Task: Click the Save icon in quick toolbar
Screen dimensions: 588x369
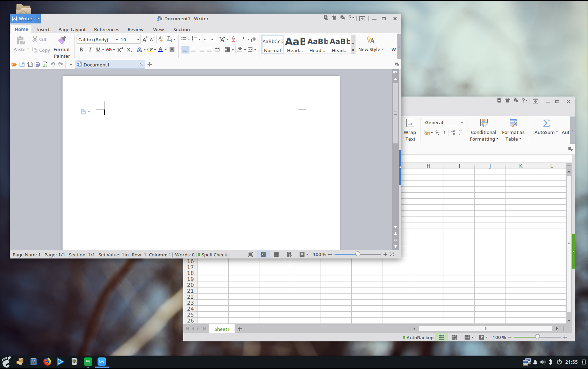Action: pos(22,64)
